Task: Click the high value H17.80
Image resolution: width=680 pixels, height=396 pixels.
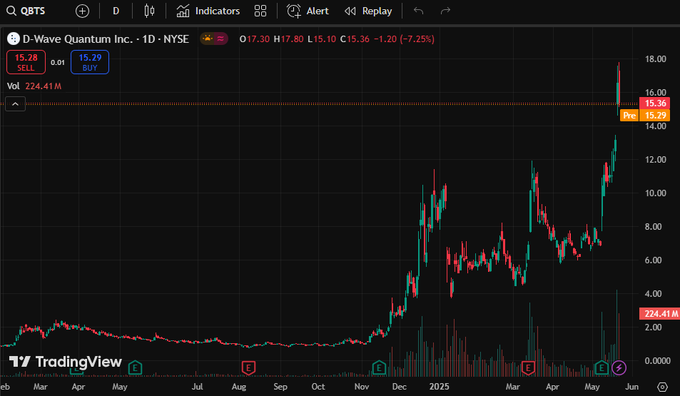Action: pos(288,39)
